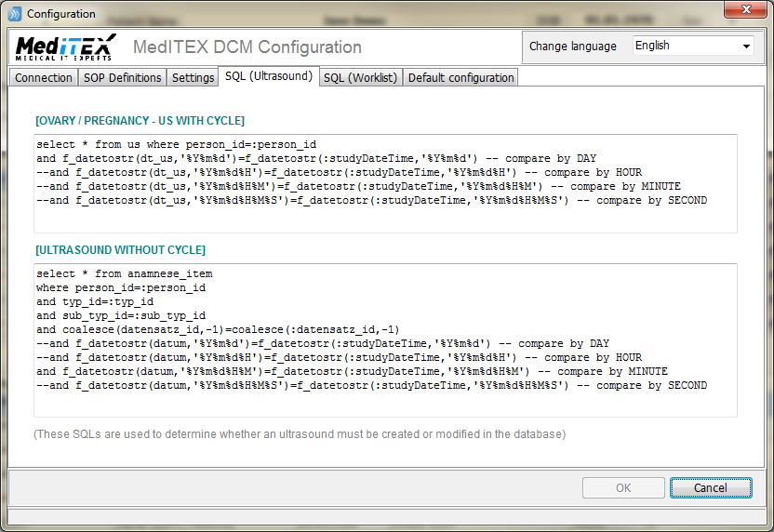Screen dimensions: 774x532
Task: Click the datum compare by MINUTE line
Action: (x=352, y=371)
